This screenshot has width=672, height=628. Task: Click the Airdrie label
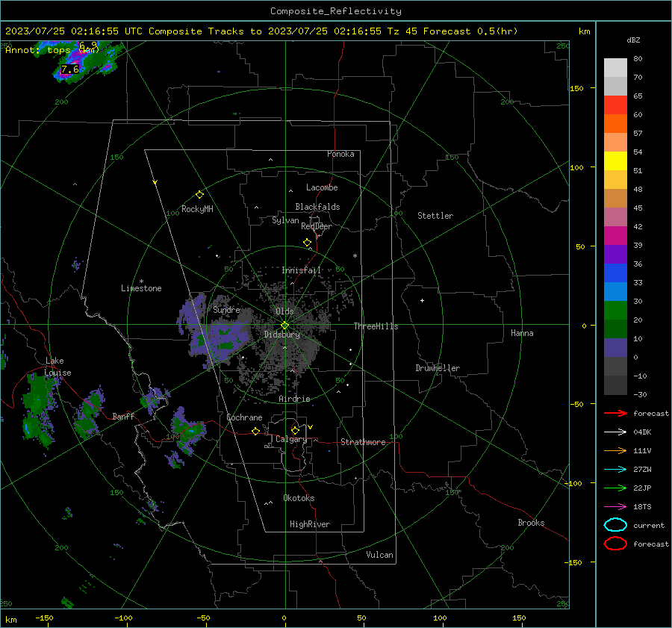click(294, 399)
